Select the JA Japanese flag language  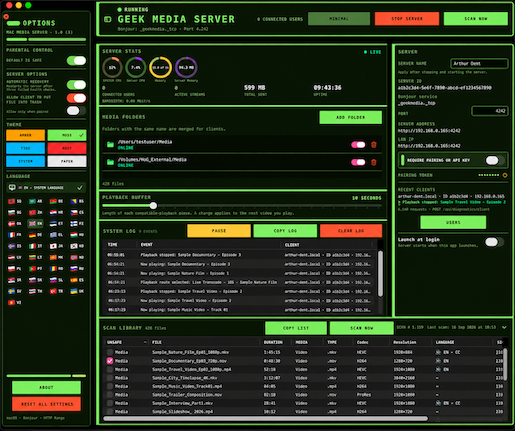(57, 246)
